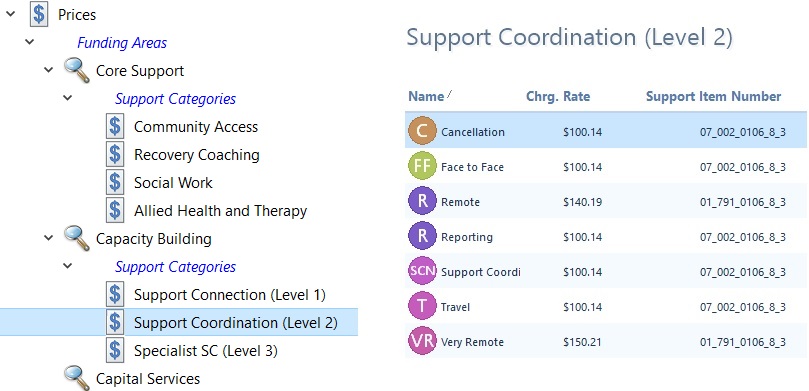809x391 pixels.
Task: Open Specialist SC (Level 3) category
Action: pyautogui.click(x=206, y=351)
